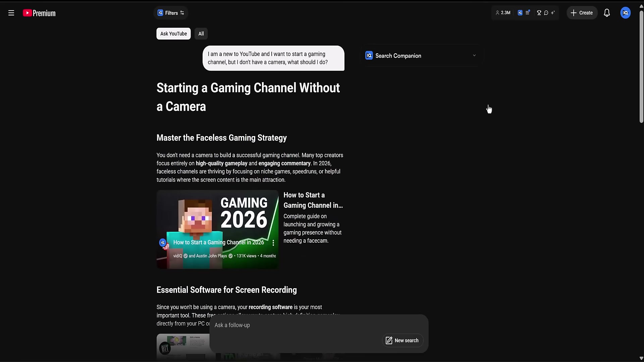This screenshot has width=644, height=362.
Task: Open the vidIQ list menu icon
Action: click(528, 12)
